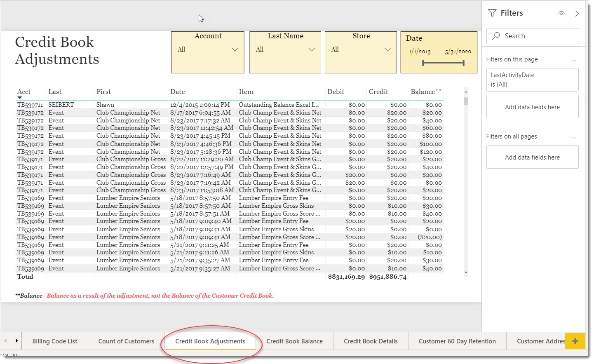Click the table scrollbar up arrow
The image size is (594, 364).
click(466, 93)
